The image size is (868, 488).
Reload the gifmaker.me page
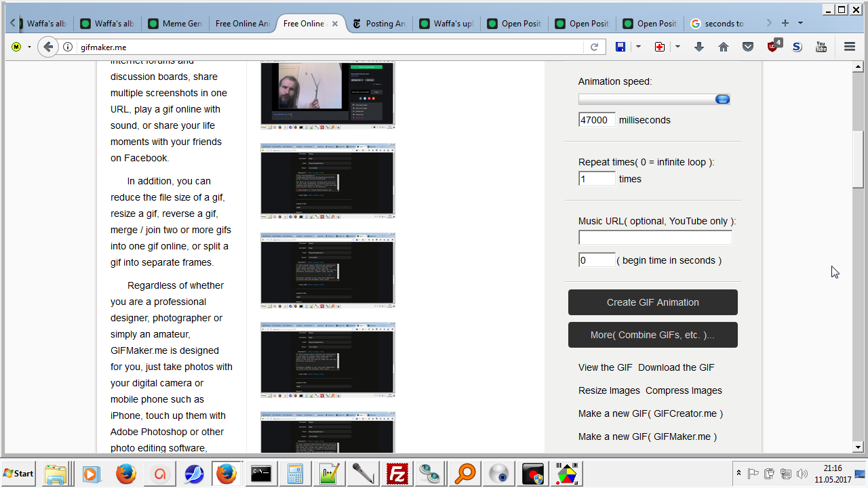coord(594,47)
